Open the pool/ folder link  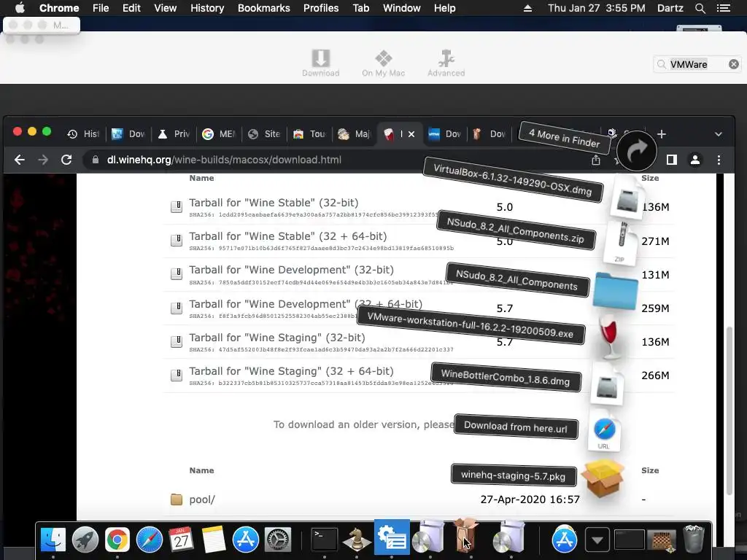coord(202,499)
